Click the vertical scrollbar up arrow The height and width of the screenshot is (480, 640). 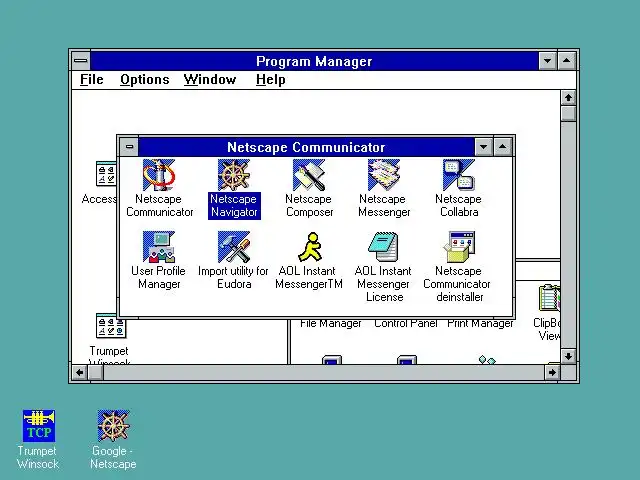[568, 98]
